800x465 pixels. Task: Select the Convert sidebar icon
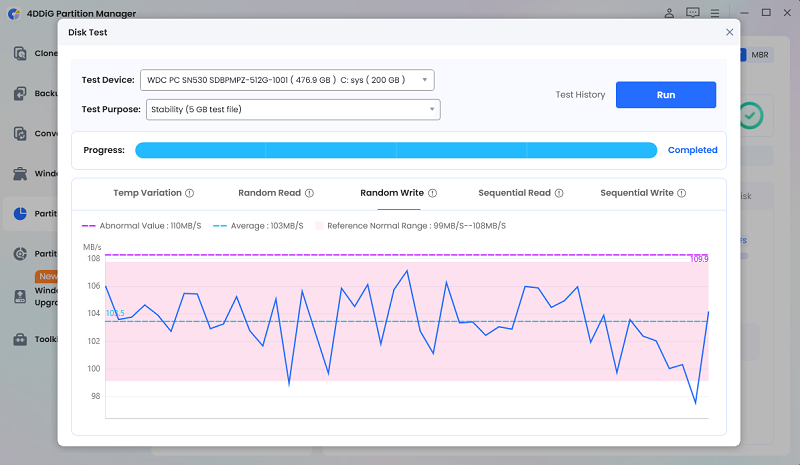tap(20, 133)
